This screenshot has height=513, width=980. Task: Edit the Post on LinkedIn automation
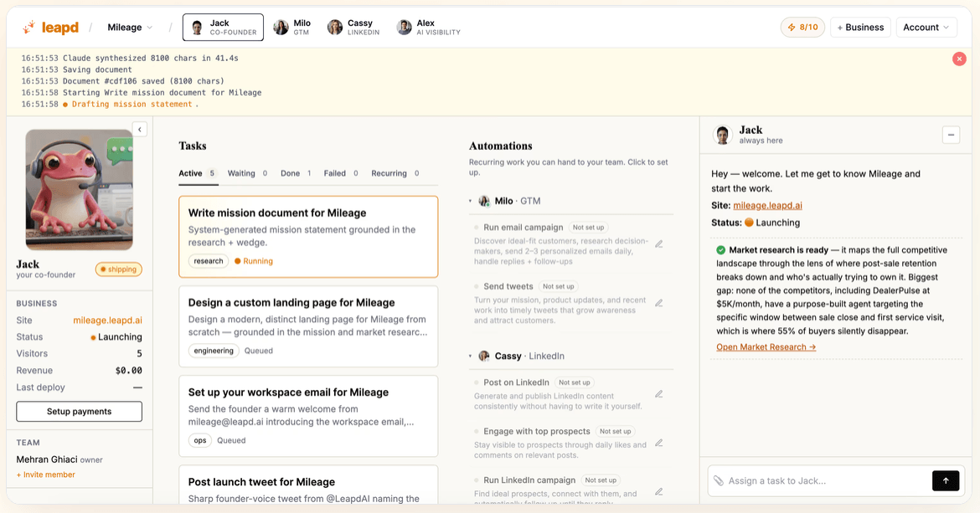(x=658, y=394)
